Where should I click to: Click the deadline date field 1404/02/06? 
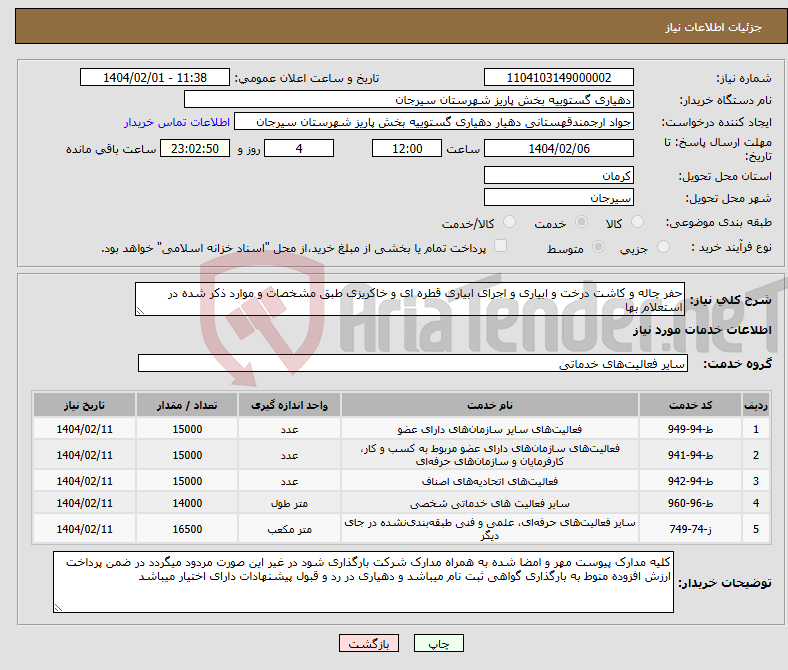click(558, 148)
